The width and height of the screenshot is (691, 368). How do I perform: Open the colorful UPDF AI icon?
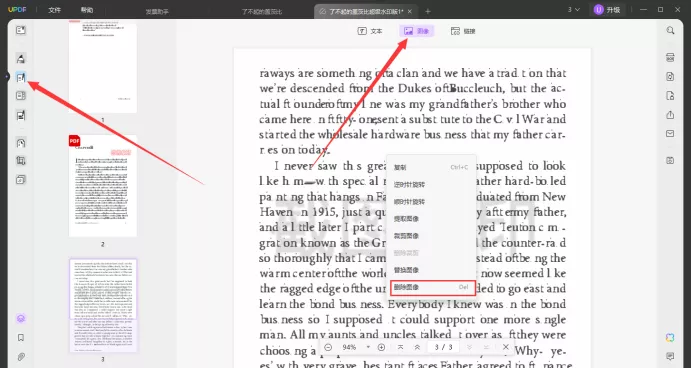670,338
